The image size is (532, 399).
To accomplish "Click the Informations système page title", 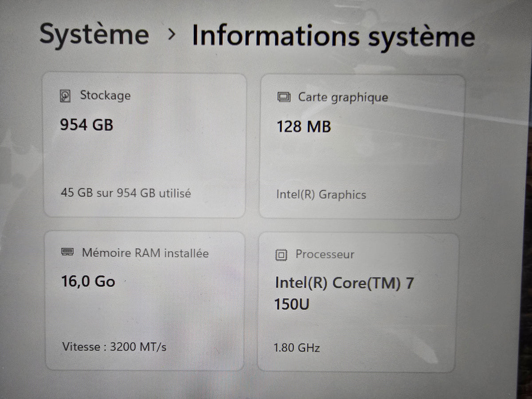I will 333,37.
